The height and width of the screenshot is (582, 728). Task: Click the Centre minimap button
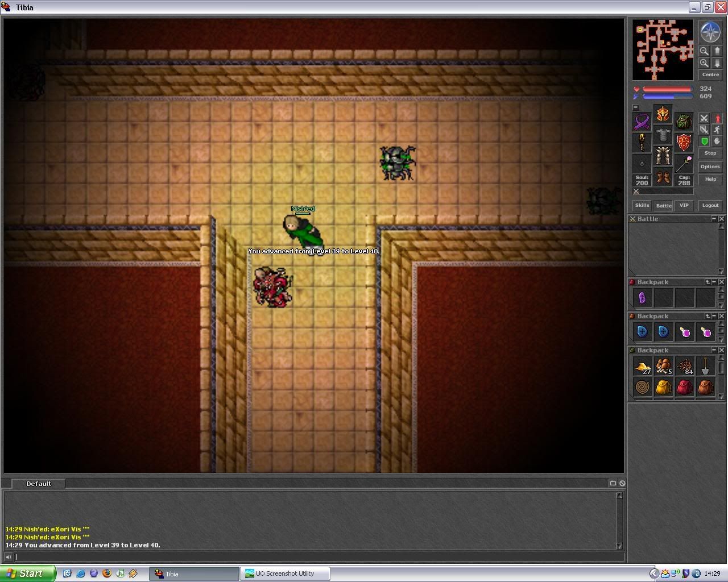point(710,74)
